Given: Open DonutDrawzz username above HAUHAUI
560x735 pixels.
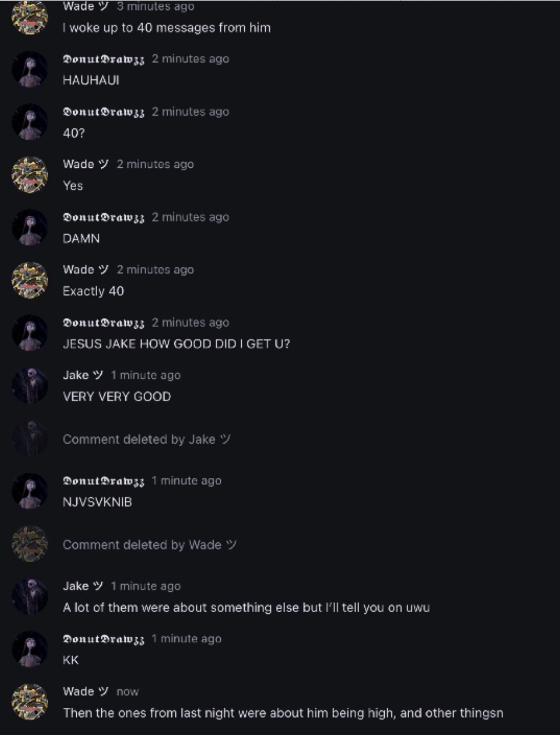Looking at the screenshot, I should click(x=104, y=59).
